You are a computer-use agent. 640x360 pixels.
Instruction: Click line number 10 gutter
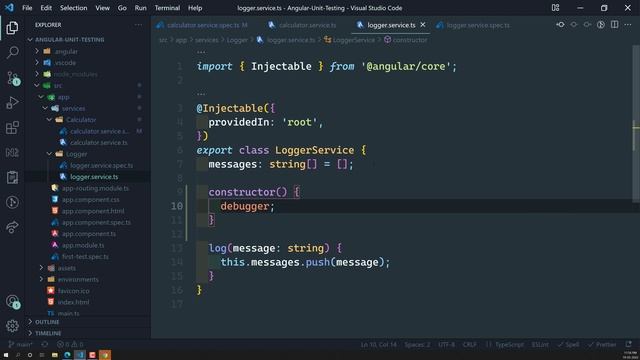pos(177,206)
